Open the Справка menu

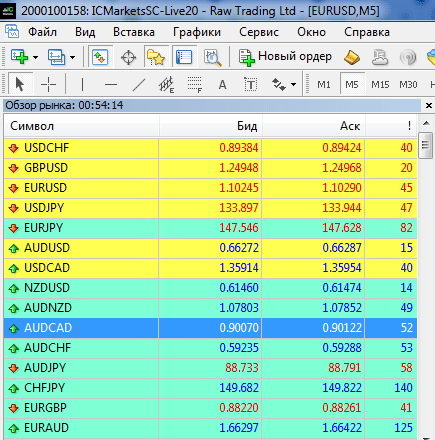point(367,32)
